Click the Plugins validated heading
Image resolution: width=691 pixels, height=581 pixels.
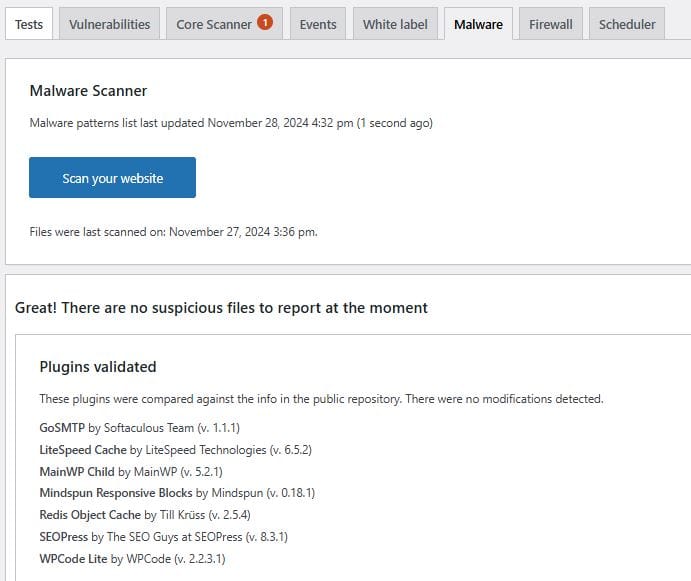[x=98, y=367]
